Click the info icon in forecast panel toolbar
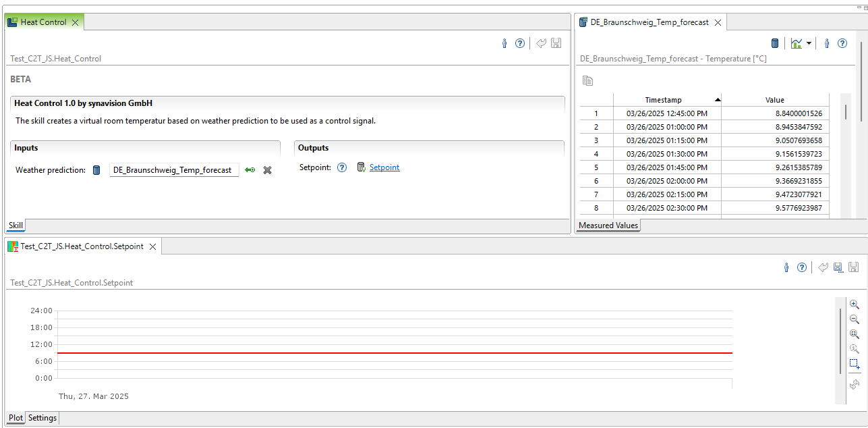868x428 pixels. pos(827,43)
